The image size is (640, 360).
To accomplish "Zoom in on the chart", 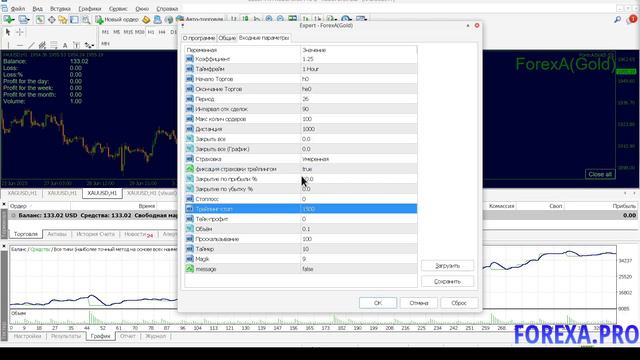I will [269, 19].
